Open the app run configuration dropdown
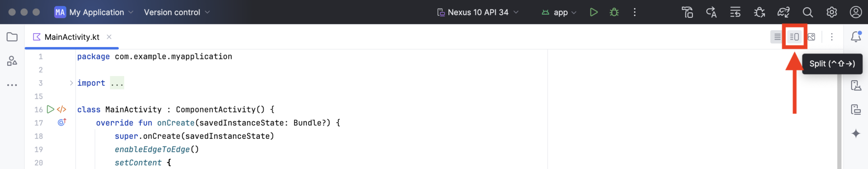 (559, 12)
